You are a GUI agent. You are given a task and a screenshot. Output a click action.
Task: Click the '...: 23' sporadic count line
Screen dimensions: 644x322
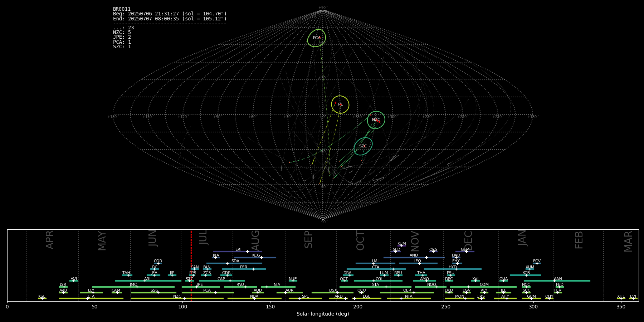(x=123, y=28)
